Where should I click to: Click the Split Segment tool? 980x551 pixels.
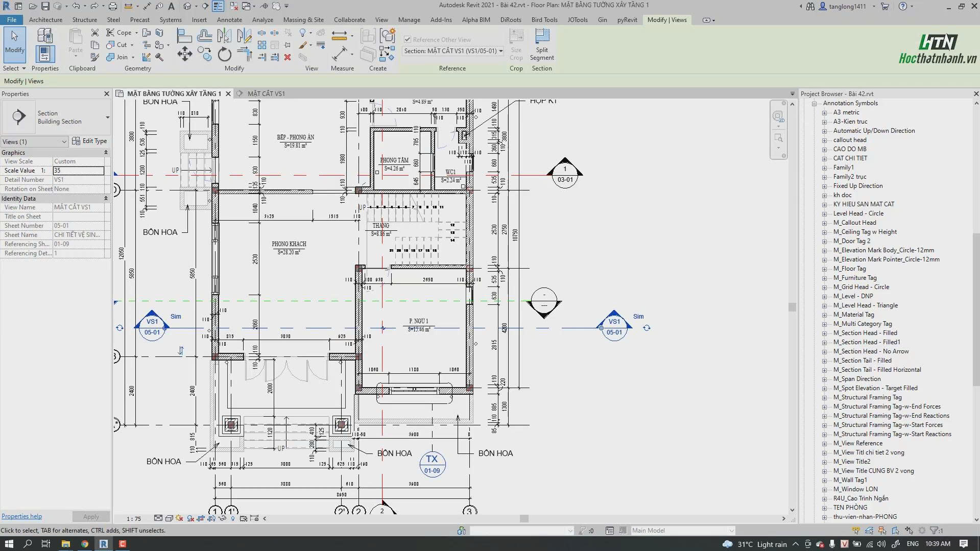[x=542, y=44]
